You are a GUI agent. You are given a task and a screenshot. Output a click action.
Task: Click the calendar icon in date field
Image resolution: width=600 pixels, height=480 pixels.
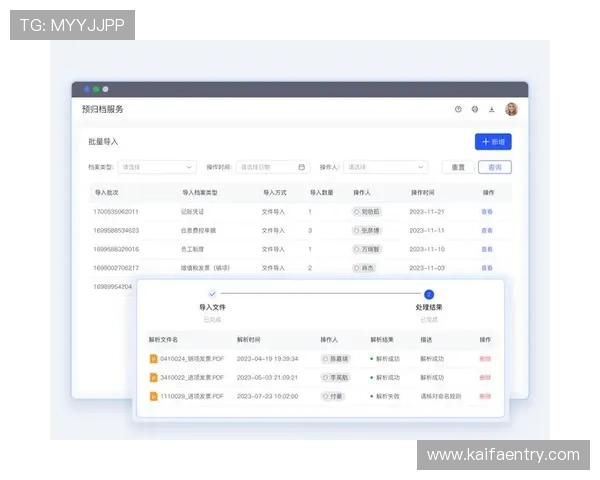click(x=302, y=167)
